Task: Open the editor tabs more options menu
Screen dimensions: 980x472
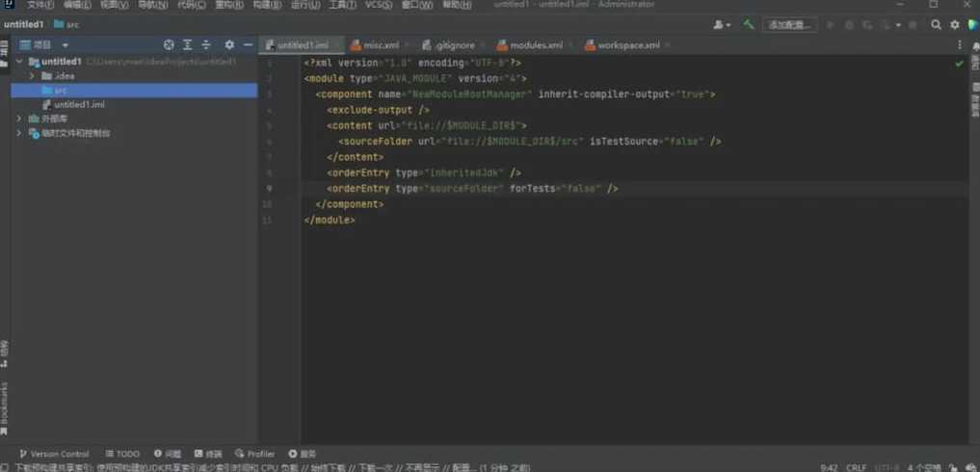Action: pos(960,45)
